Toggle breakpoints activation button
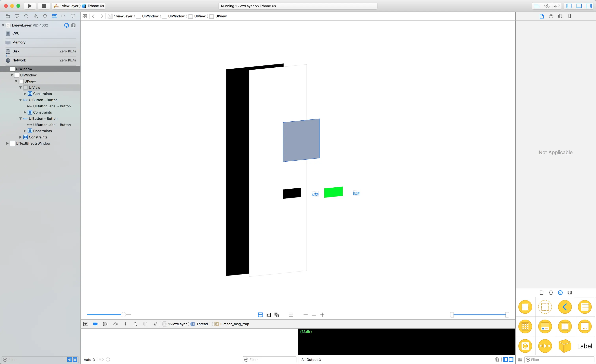The width and height of the screenshot is (596, 364). click(95, 324)
